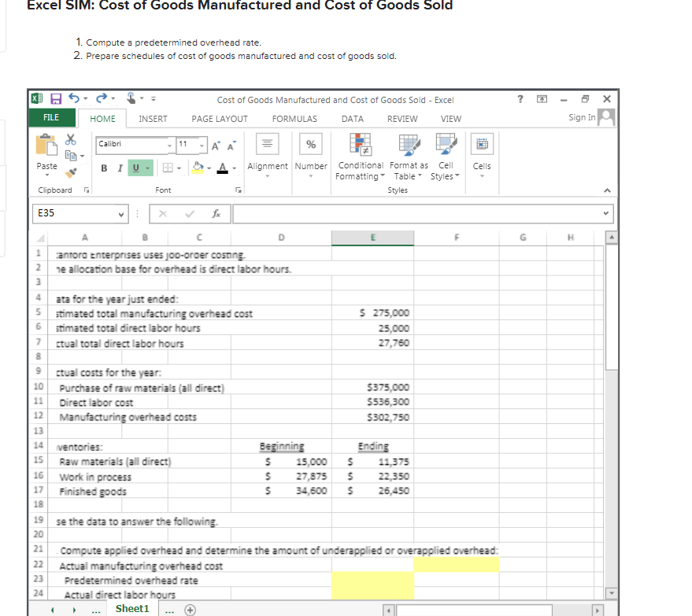The width and height of the screenshot is (692, 616).
Task: Expand the Paste options dropdown arrow
Action: coord(46,175)
